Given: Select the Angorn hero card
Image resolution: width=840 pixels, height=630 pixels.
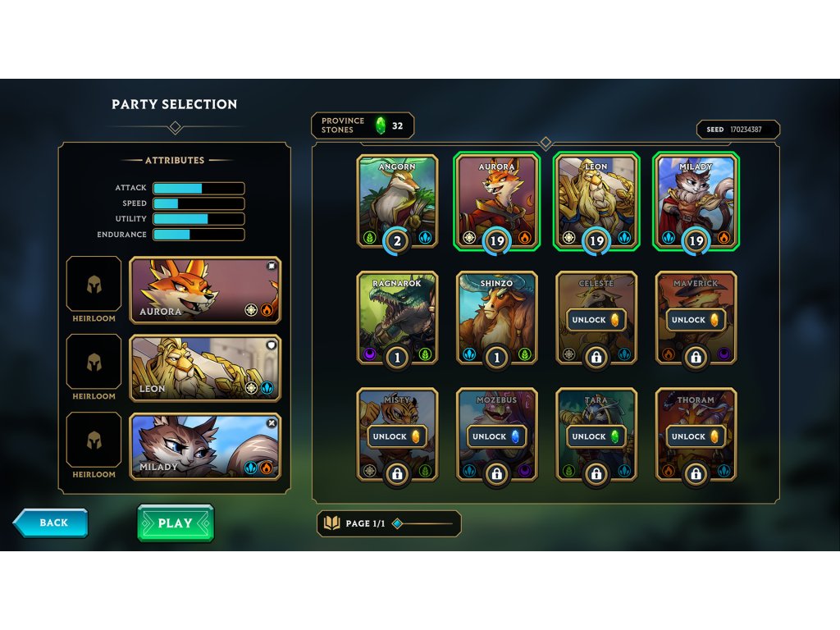Looking at the screenshot, I should (x=398, y=201).
